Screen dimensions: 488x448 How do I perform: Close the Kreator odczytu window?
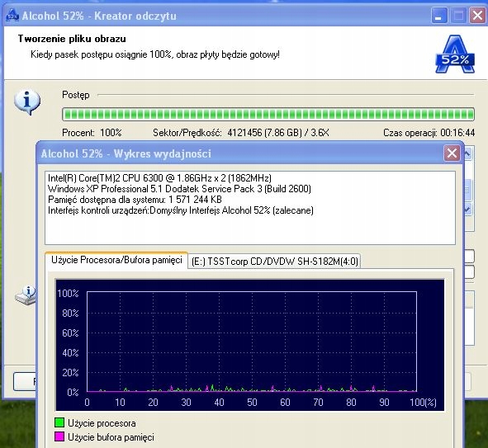click(x=477, y=15)
